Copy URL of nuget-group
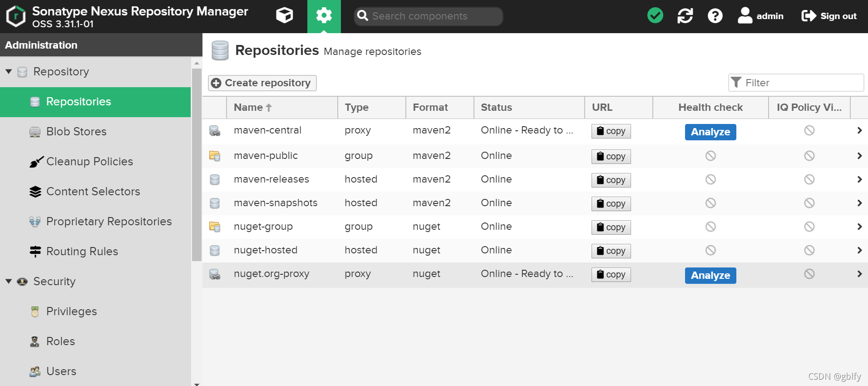The height and width of the screenshot is (386, 868). (611, 228)
